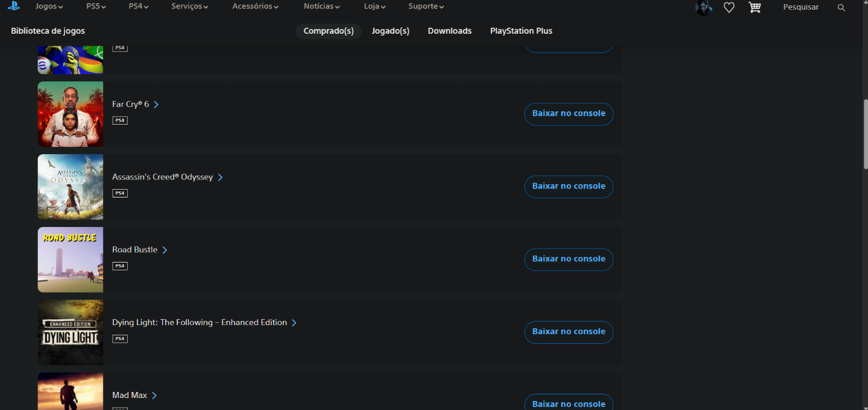Switch to the Jogado(s) tab
This screenshot has height=410, width=868.
point(391,31)
